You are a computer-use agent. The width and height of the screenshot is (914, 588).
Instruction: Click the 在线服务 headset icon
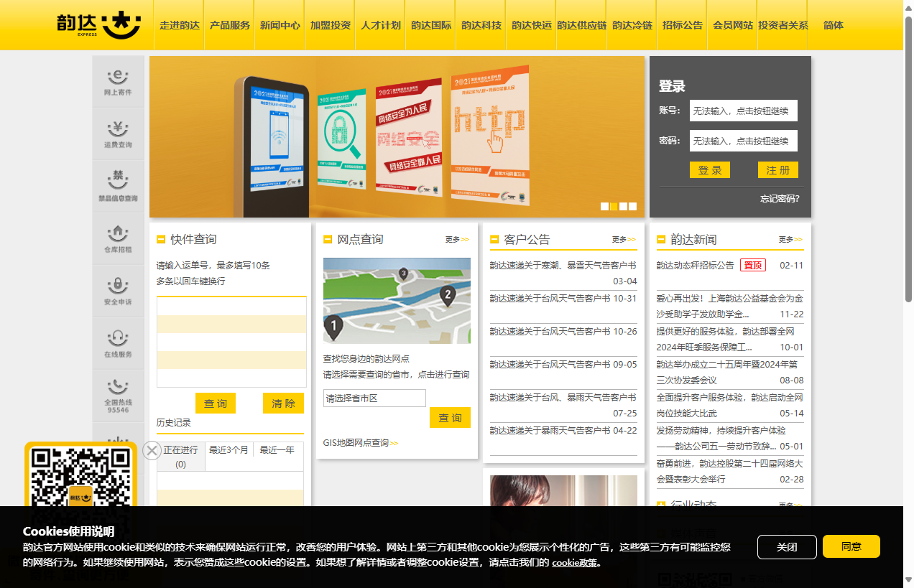pos(118,344)
